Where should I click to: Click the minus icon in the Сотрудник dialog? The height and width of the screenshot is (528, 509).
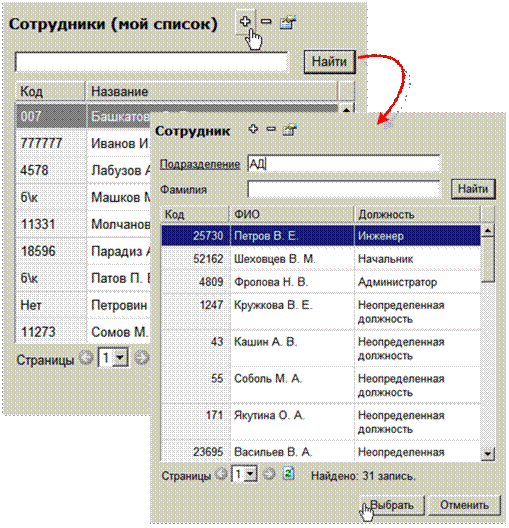271,129
